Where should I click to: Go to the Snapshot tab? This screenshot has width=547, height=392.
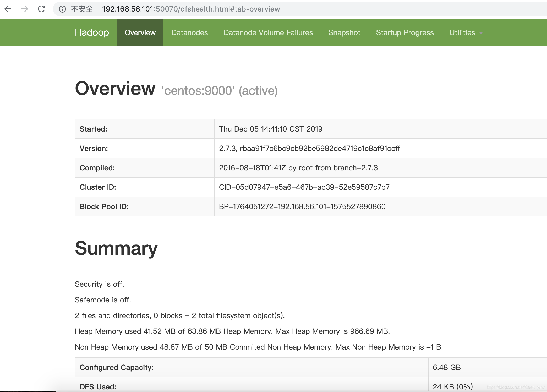pyautogui.click(x=344, y=32)
